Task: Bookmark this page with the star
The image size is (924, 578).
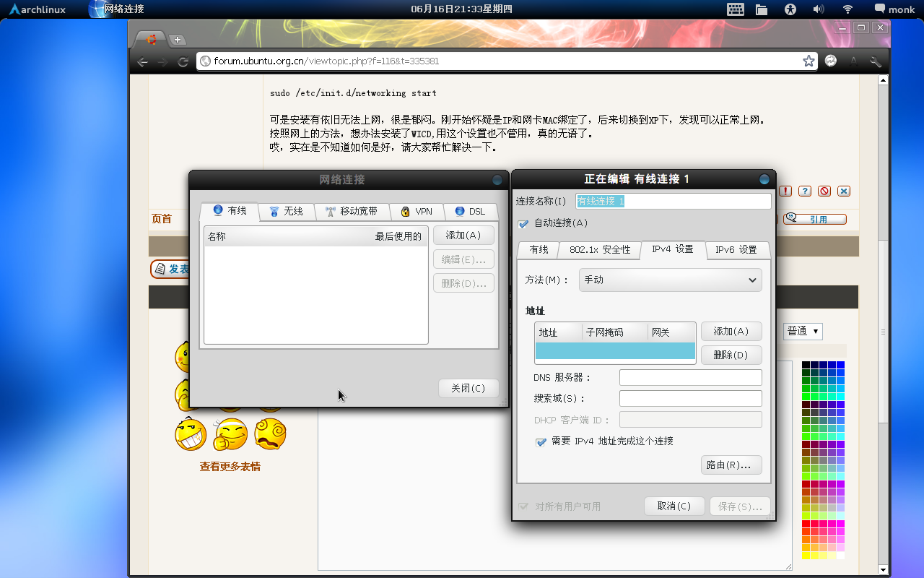Action: click(808, 61)
